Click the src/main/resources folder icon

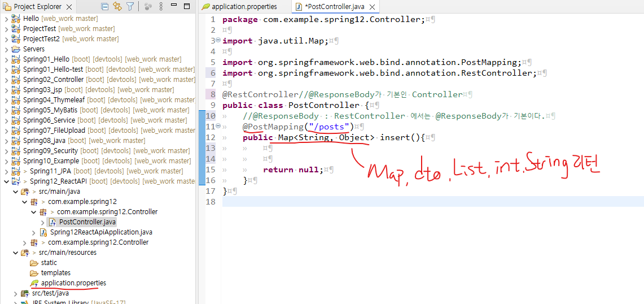click(x=25, y=253)
